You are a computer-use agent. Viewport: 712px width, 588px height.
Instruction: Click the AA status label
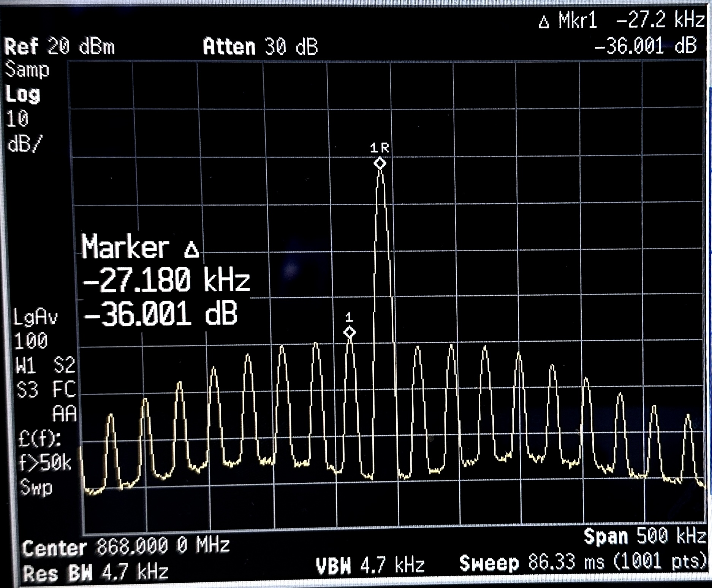coord(65,414)
